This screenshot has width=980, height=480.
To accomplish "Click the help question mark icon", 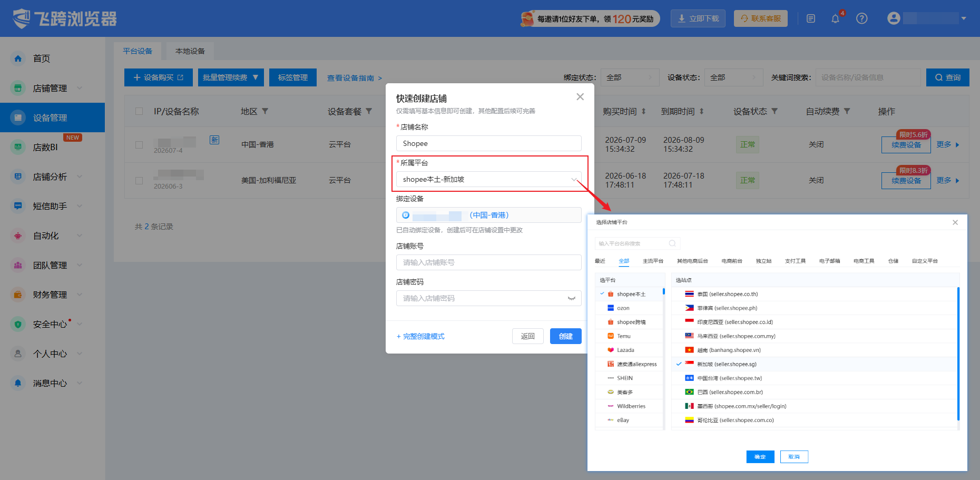I will click(862, 19).
